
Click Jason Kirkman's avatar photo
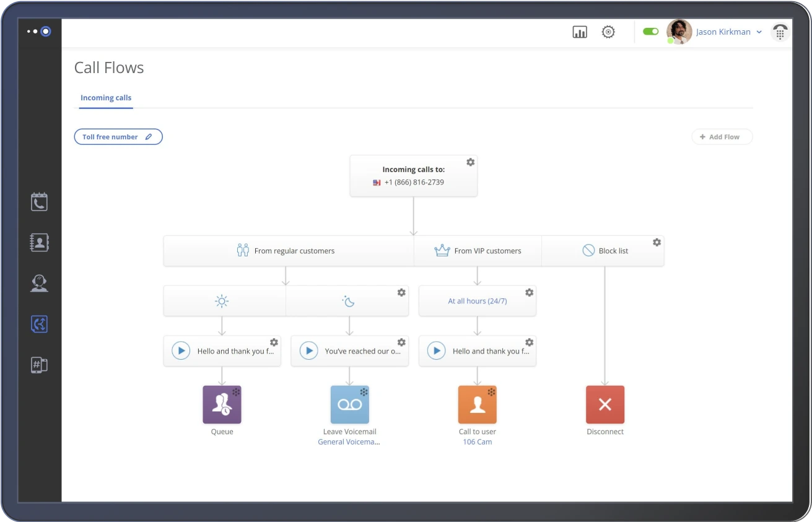679,32
